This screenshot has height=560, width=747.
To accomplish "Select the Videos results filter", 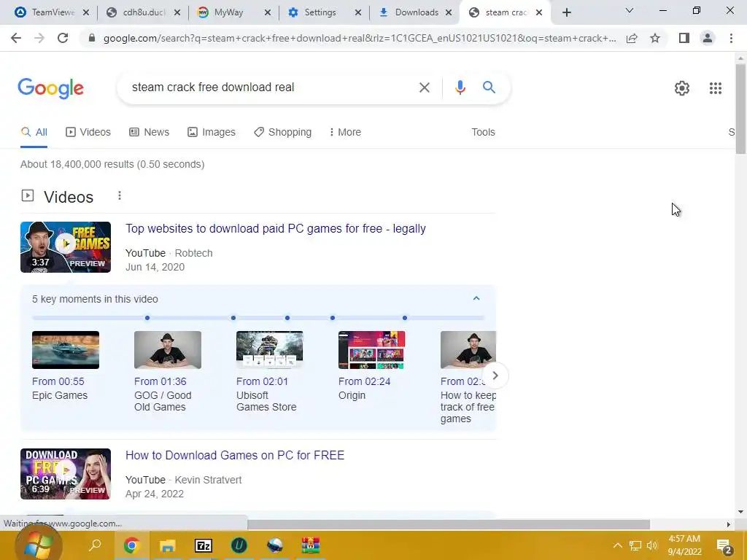I will pos(88,133).
